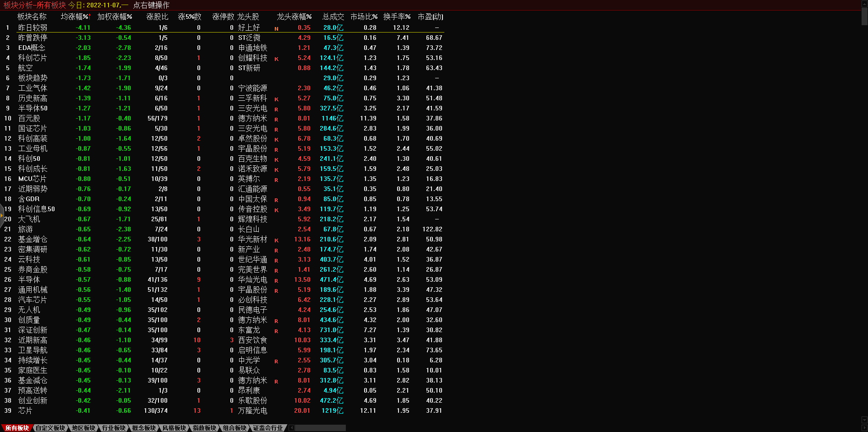
Task: Open the 概念板块 tab
Action: pos(144,428)
